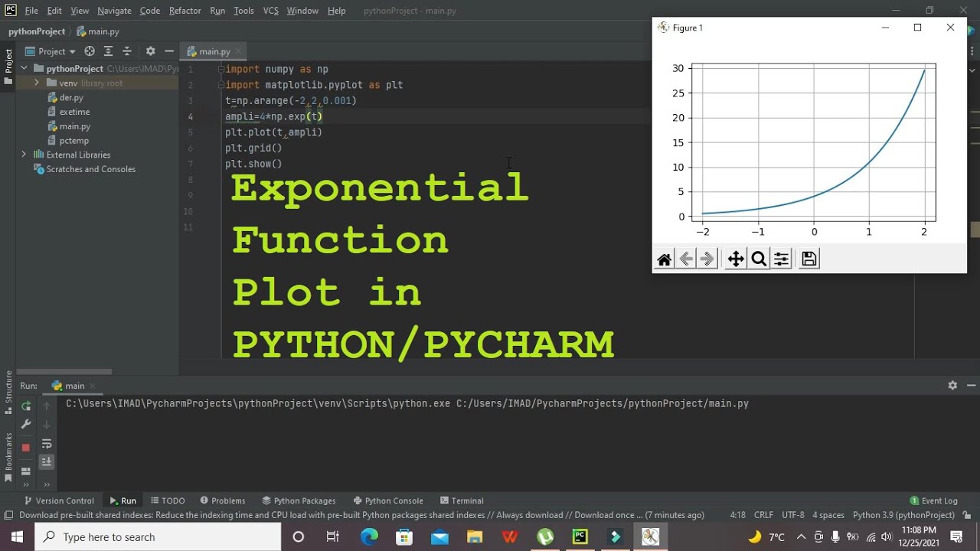This screenshot has width=980, height=551.
Task: Open Python Packages tool window
Action: (x=299, y=500)
